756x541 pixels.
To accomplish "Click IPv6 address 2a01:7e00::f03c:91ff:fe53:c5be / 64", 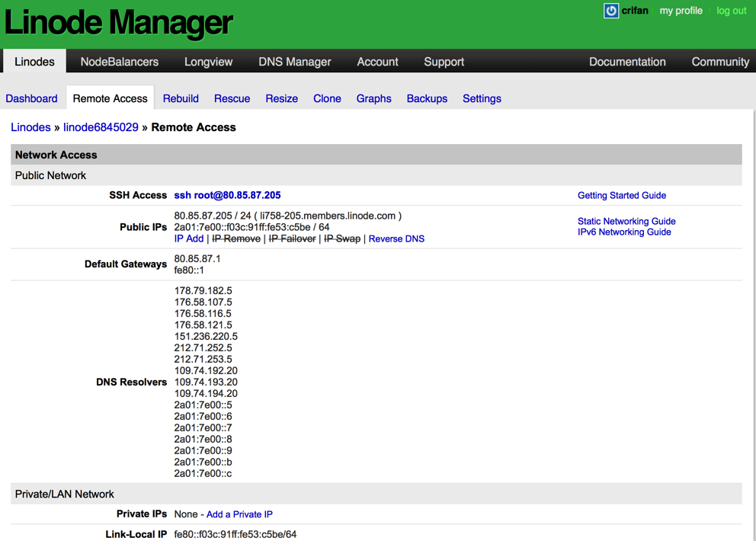I will (251, 227).
